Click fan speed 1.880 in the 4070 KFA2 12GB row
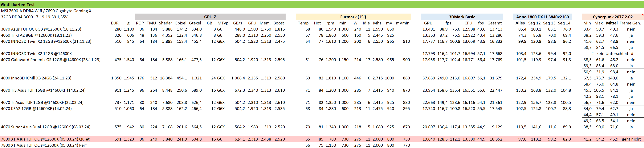Viewport: 644px width, 148px height. coord(331,108)
